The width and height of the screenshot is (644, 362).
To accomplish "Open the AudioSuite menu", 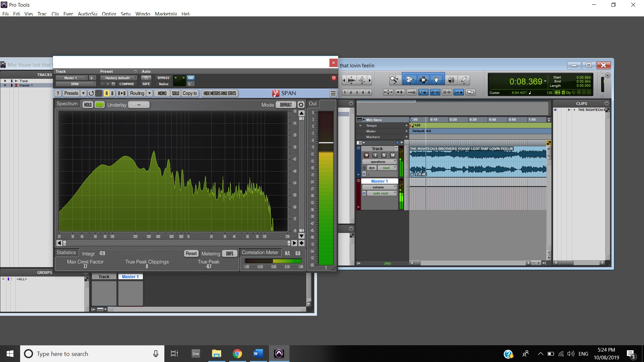I will click(x=87, y=14).
